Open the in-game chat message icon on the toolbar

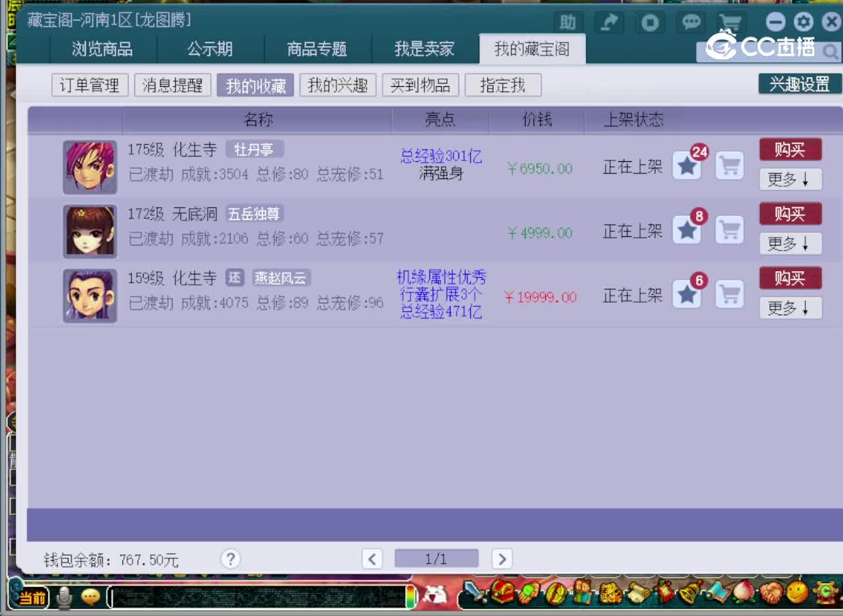click(x=91, y=597)
